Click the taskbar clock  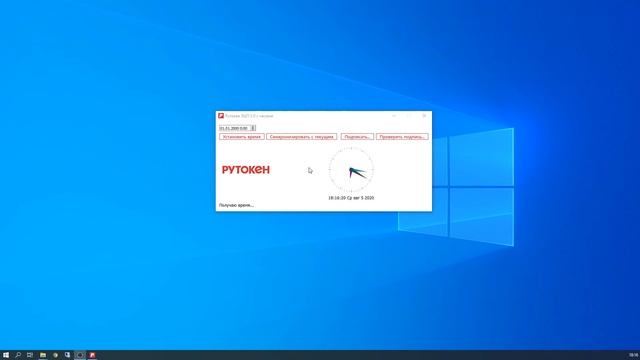(x=633, y=355)
